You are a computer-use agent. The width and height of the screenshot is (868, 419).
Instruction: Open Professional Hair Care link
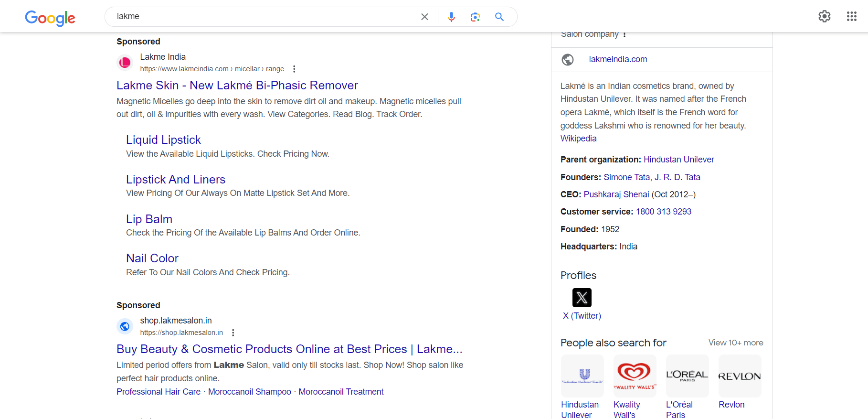[x=159, y=392]
